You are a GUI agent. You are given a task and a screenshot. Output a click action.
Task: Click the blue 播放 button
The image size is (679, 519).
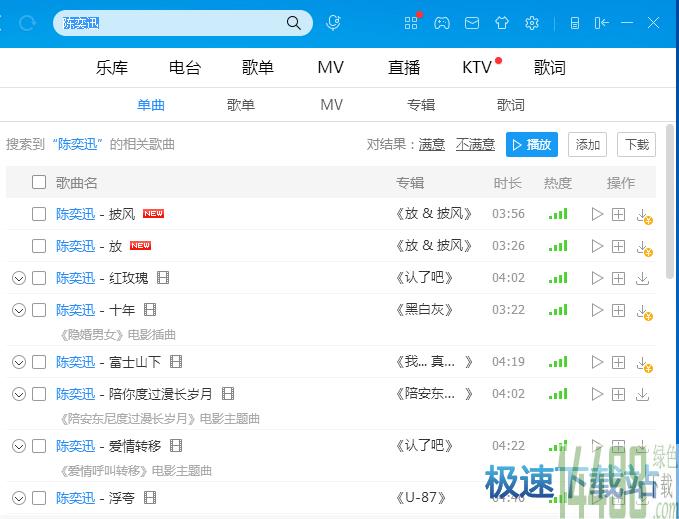532,145
